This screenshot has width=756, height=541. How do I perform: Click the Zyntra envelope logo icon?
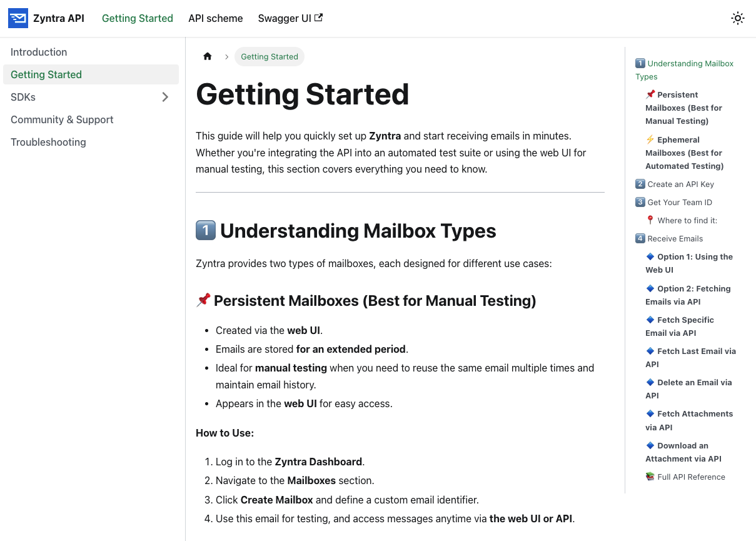click(x=18, y=18)
